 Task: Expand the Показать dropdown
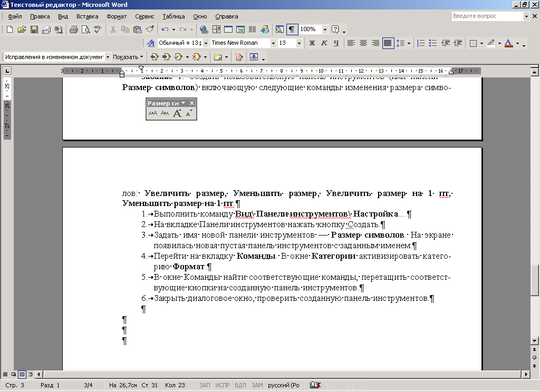pyautogui.click(x=128, y=57)
